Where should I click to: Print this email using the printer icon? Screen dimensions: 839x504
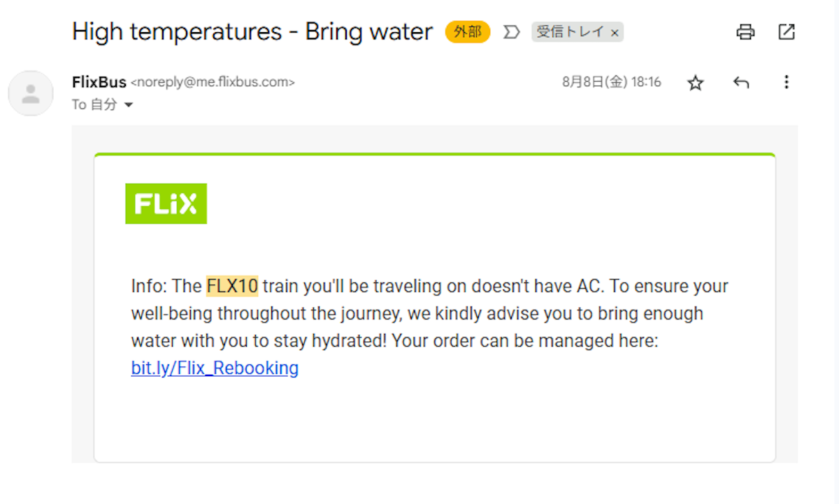click(x=746, y=32)
